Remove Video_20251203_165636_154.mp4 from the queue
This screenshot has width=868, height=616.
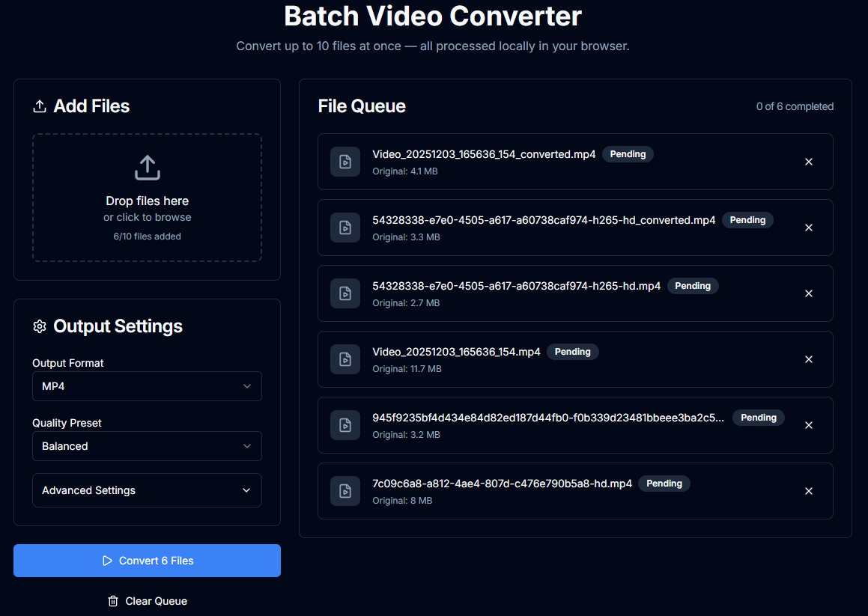(809, 359)
